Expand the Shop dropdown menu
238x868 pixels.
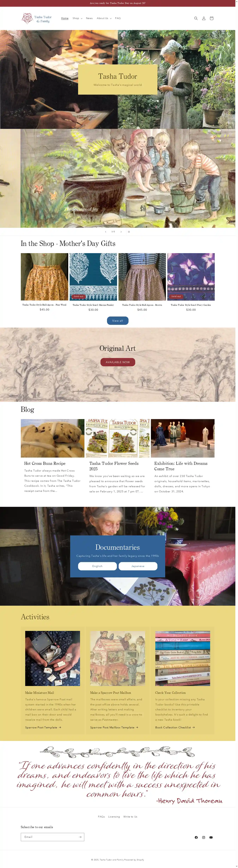(77, 18)
